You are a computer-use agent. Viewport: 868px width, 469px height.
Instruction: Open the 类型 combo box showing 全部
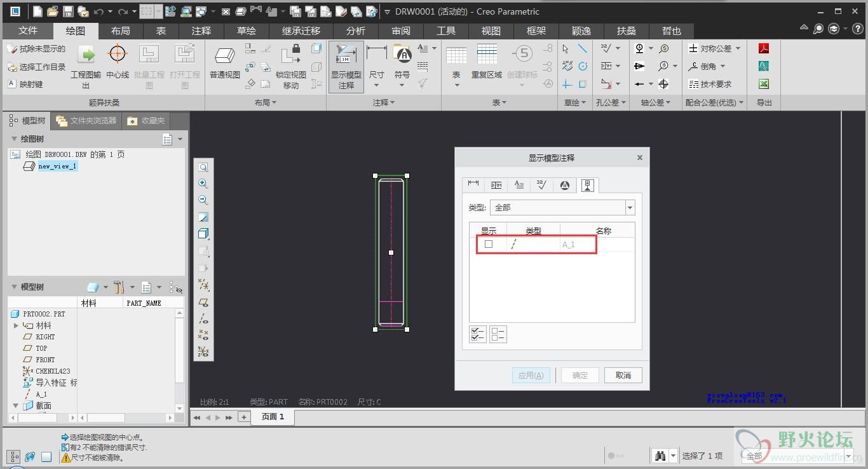coord(562,207)
